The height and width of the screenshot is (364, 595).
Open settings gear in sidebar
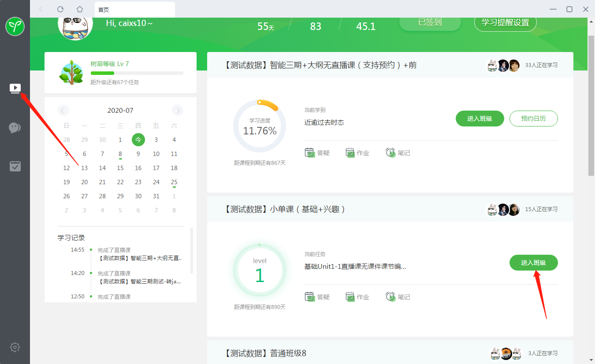tap(15, 347)
